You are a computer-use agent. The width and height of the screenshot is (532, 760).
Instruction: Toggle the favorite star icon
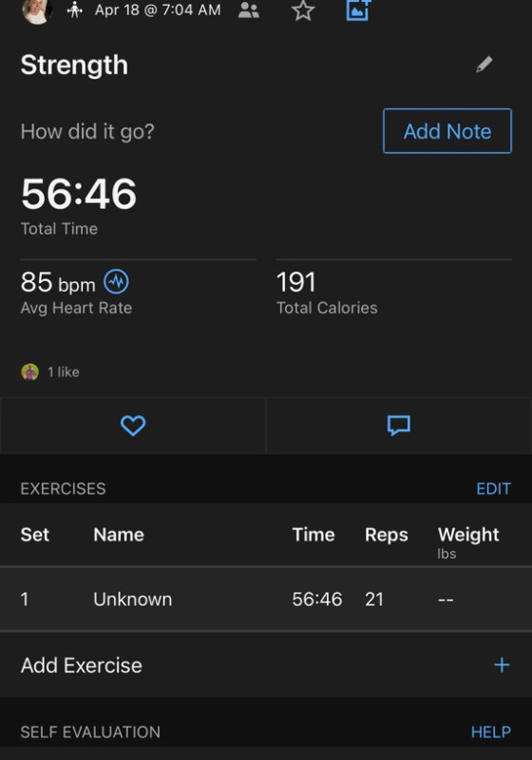[x=303, y=10]
